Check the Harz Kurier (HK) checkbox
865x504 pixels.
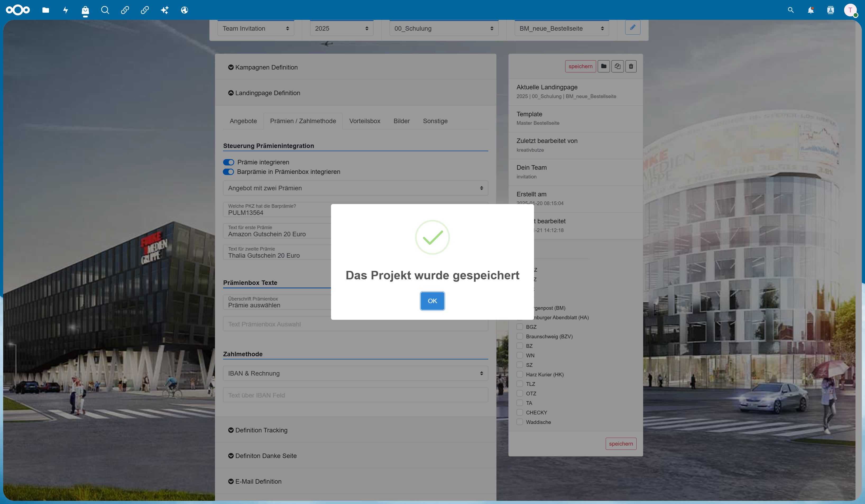pyautogui.click(x=520, y=374)
